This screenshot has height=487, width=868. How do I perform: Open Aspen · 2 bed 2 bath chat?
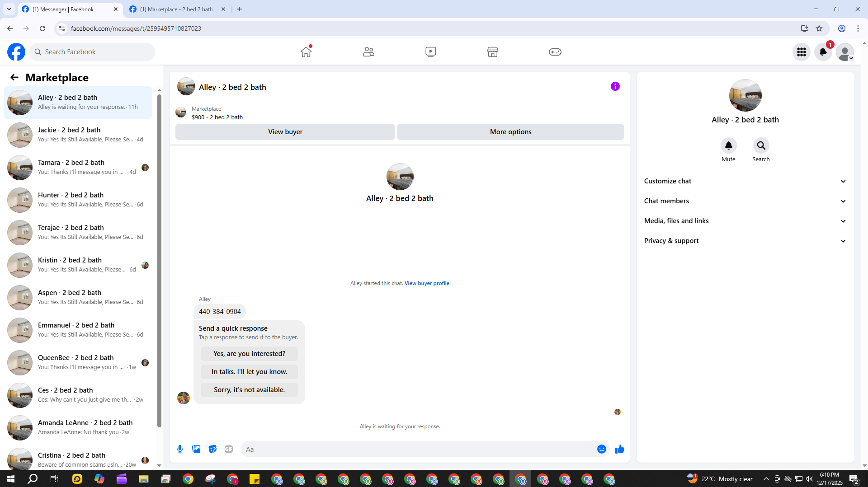click(78, 298)
